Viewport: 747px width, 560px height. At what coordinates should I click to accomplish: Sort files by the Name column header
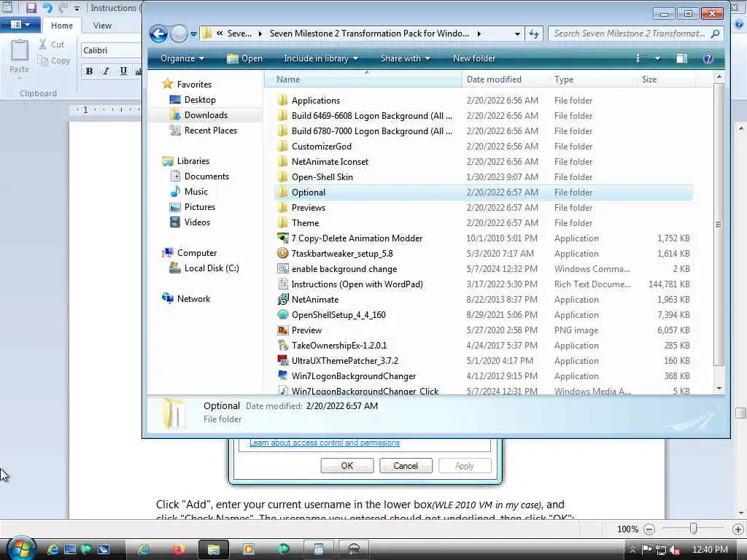363,79
